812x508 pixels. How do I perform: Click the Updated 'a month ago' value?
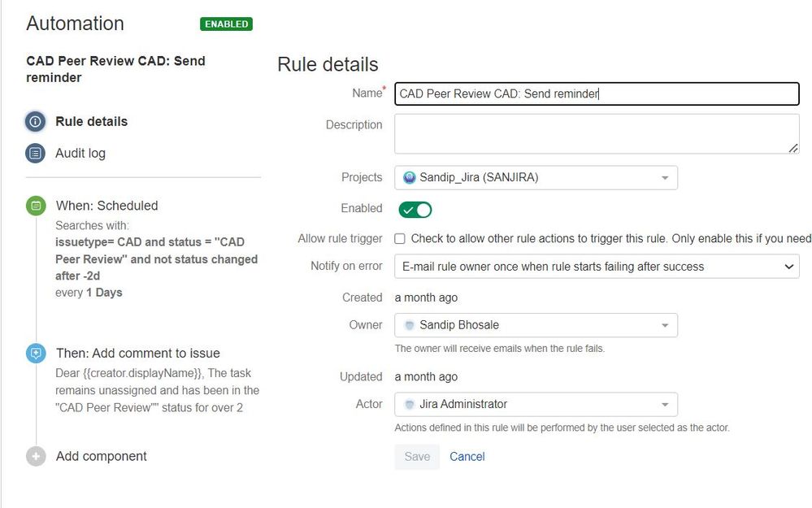pyautogui.click(x=426, y=377)
